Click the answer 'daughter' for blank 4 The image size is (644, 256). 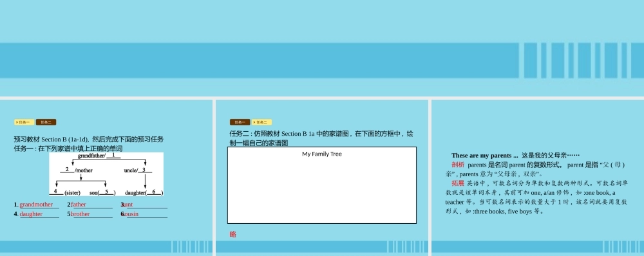click(31, 214)
